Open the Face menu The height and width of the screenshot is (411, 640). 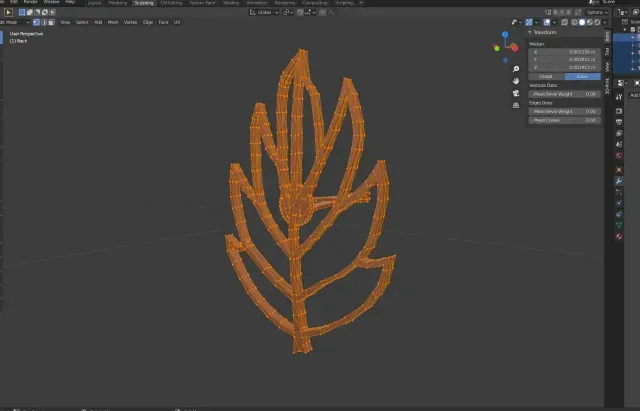pyautogui.click(x=163, y=22)
